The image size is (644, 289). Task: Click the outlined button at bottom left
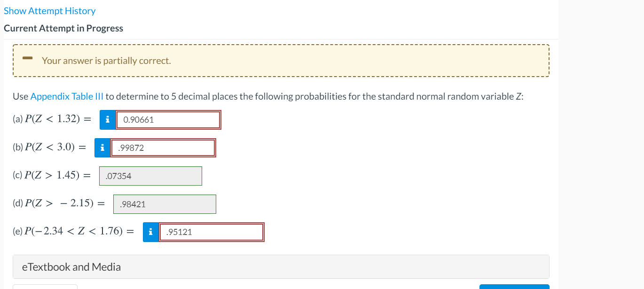(45, 287)
